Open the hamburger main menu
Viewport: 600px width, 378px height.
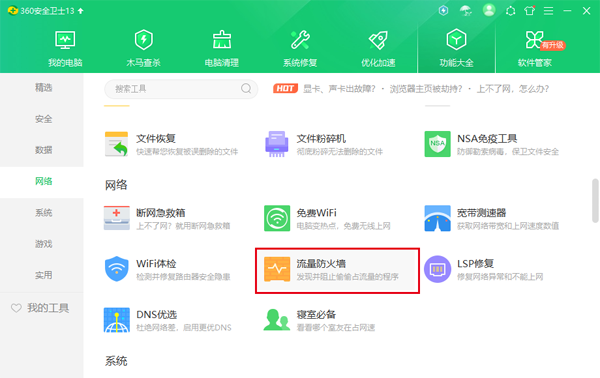click(548, 11)
